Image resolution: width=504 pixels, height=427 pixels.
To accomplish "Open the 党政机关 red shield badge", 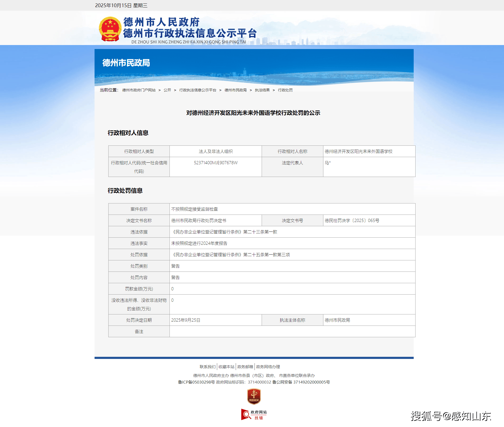I will [x=254, y=397].
